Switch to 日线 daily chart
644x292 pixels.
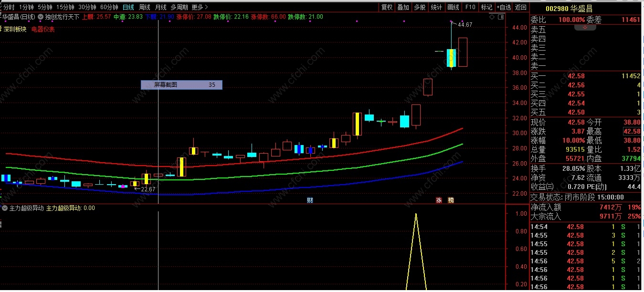click(128, 7)
